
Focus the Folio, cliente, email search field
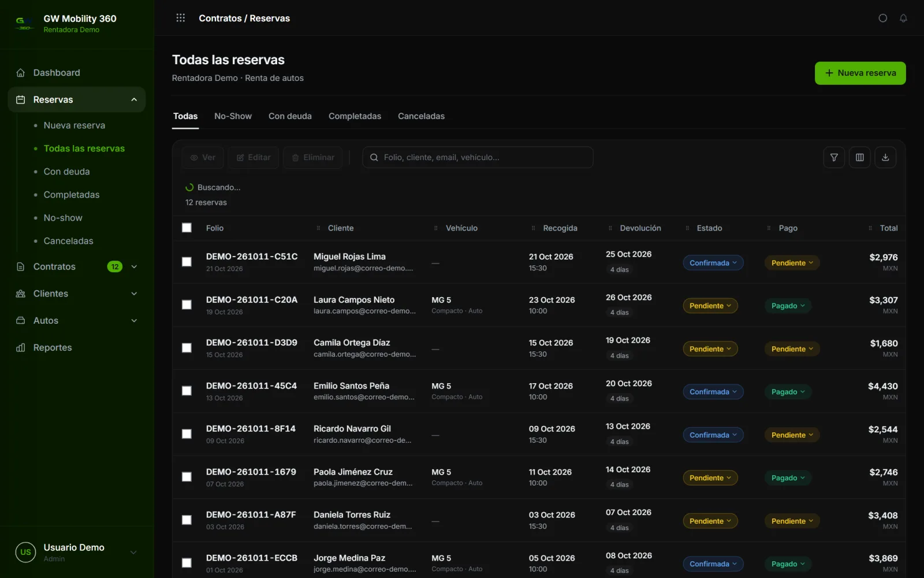478,157
